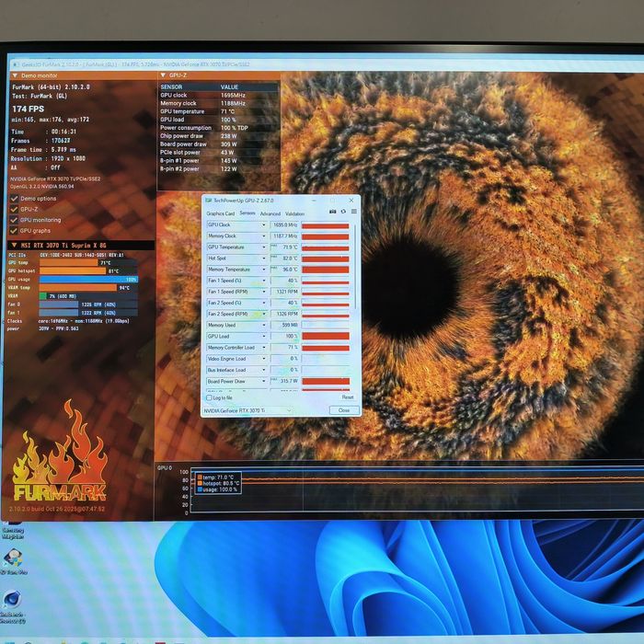Screen dimensions: 644x644
Task: Click the GPU-Z refresh icon
Action: coord(343,212)
